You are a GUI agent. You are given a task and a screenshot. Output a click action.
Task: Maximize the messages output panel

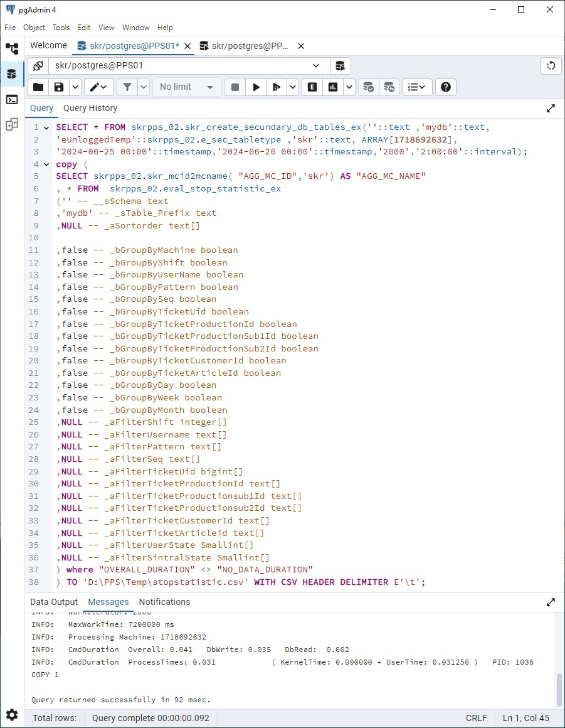point(551,602)
